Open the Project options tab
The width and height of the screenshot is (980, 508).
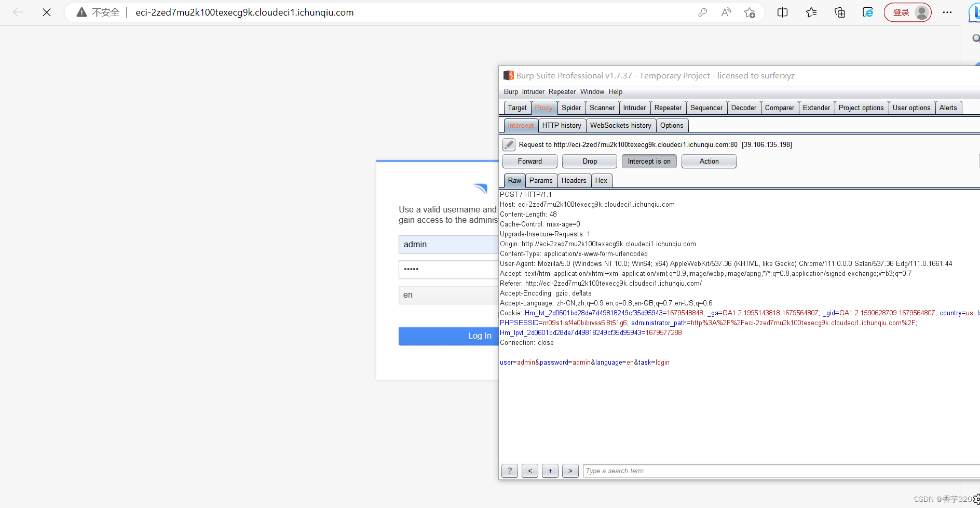tap(861, 108)
